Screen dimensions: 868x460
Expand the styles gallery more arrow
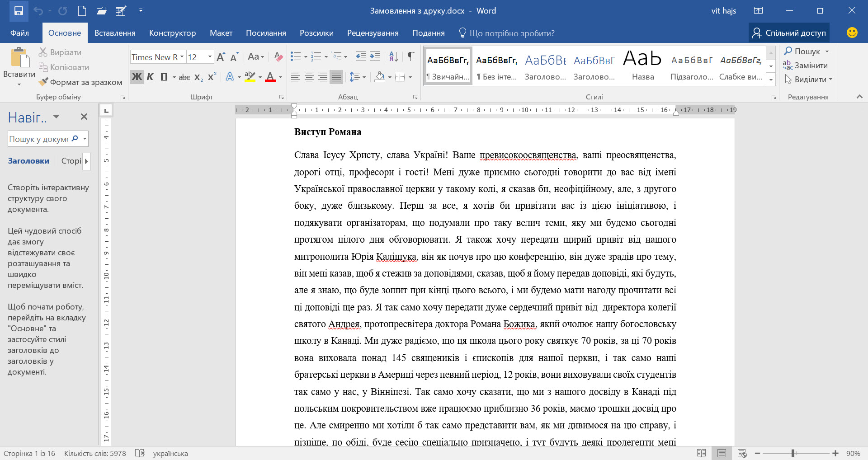tap(771, 80)
